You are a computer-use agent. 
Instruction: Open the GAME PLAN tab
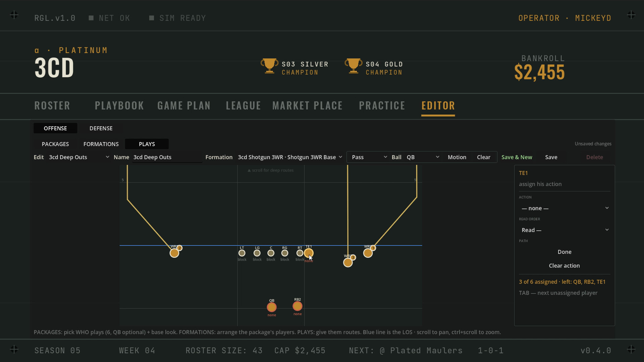(184, 106)
